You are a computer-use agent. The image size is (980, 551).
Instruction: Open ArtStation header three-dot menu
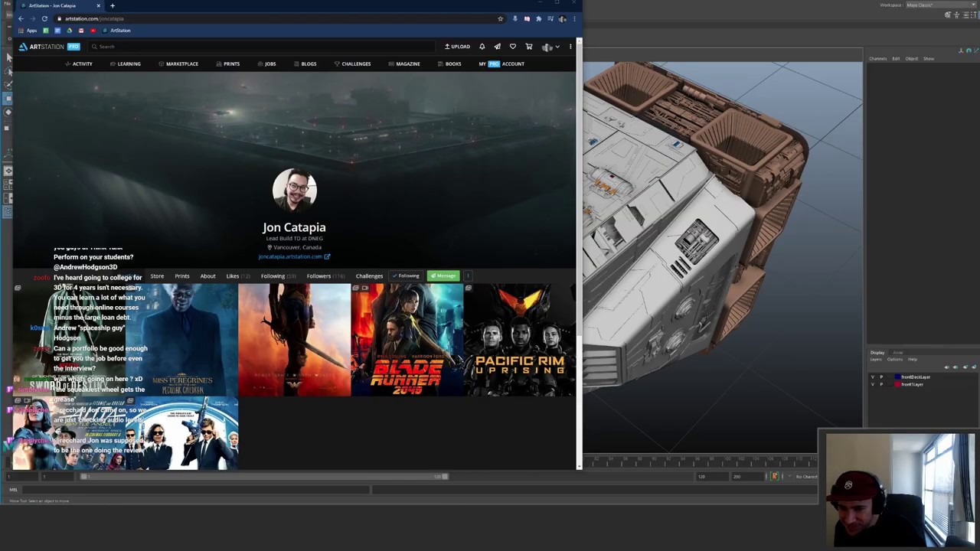coord(570,47)
